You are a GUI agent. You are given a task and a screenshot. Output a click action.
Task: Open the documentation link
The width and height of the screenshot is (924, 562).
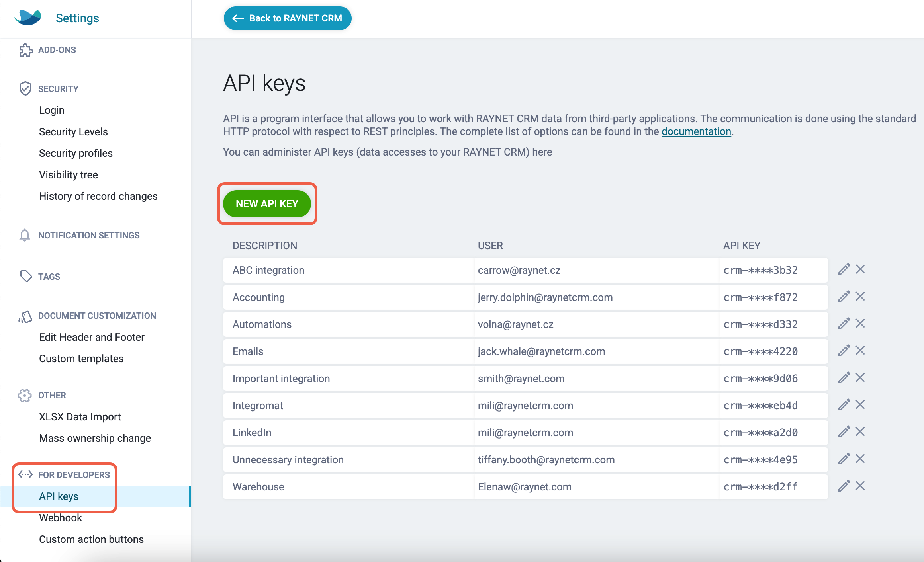(x=696, y=131)
